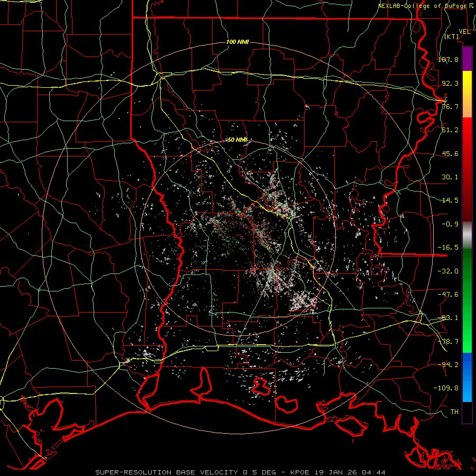Pick the gray near-zero segment of color bar
The image size is (476, 476).
click(467, 235)
